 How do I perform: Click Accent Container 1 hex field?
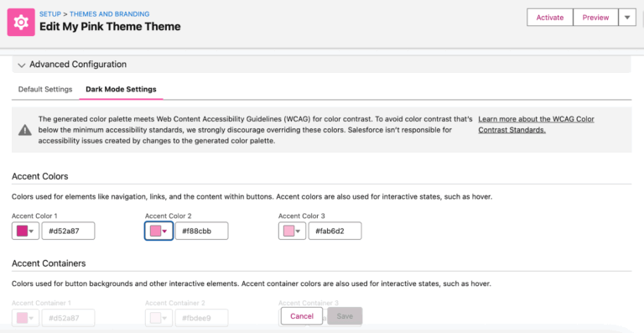(x=68, y=318)
